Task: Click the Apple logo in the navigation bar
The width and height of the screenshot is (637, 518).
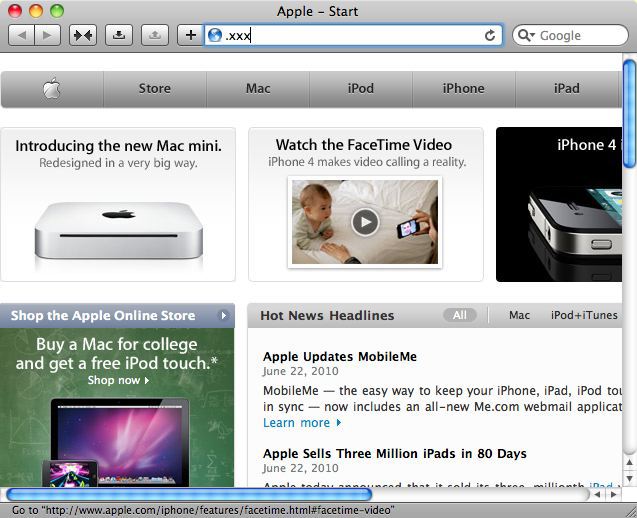Action: tap(52, 89)
